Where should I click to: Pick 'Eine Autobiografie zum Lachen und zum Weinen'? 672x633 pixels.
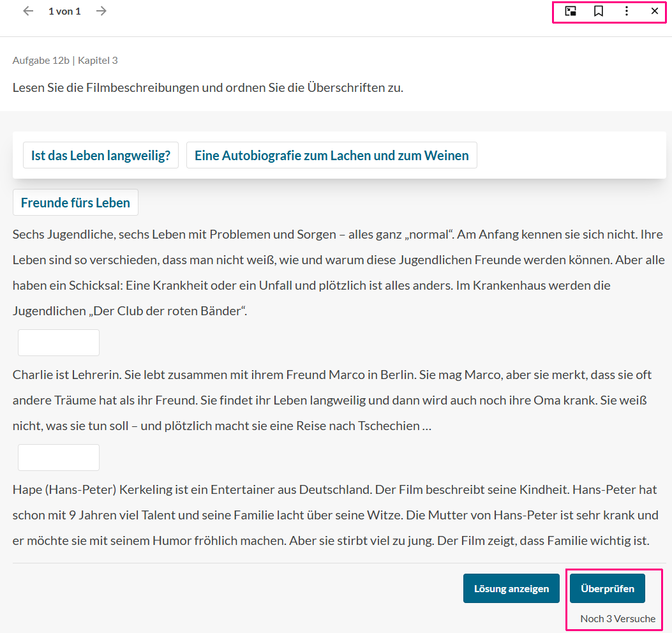click(x=331, y=155)
